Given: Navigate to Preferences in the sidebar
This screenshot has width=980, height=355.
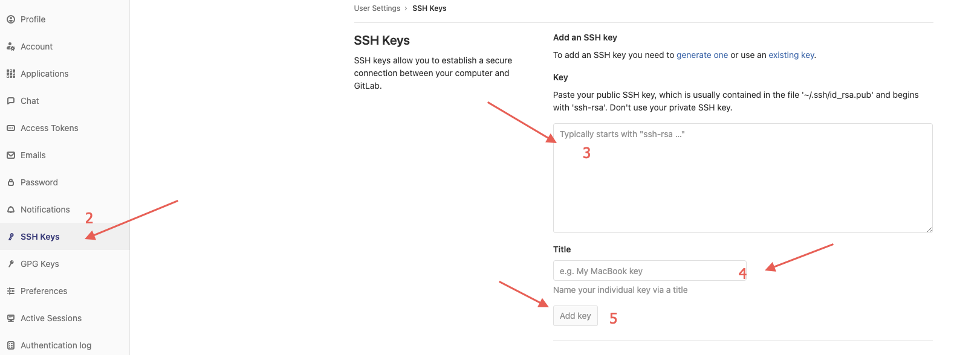Looking at the screenshot, I should click(43, 290).
